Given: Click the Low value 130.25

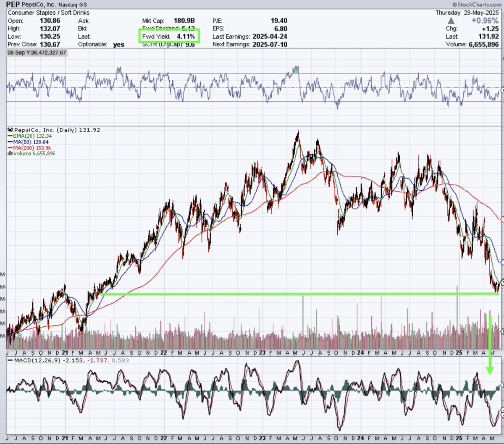Looking at the screenshot, I should tap(51, 37).
